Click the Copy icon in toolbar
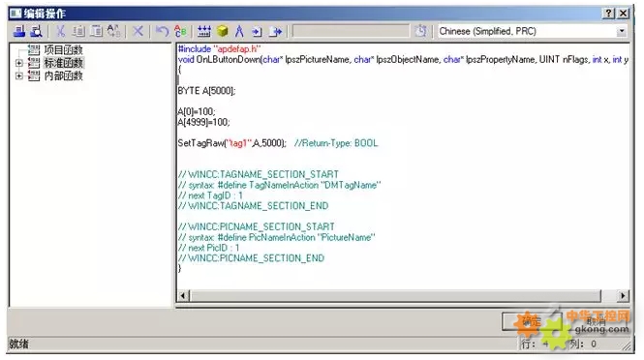 click(78, 31)
